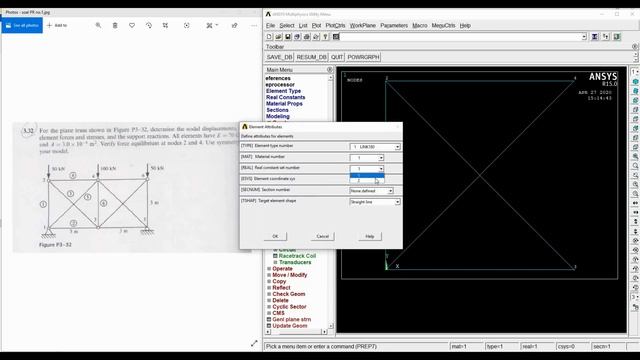640x360 pixels.
Task: Click the Crop icon in Photos
Action: (165, 25)
